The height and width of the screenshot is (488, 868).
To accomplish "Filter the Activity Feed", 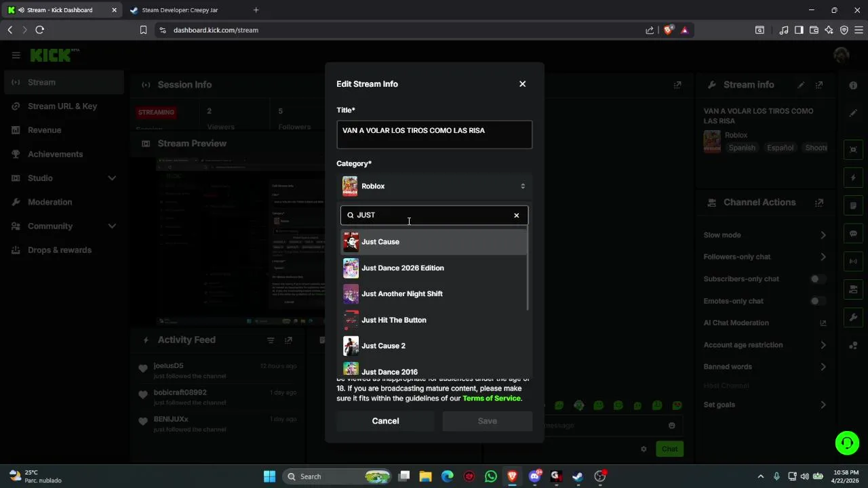I will point(271,340).
